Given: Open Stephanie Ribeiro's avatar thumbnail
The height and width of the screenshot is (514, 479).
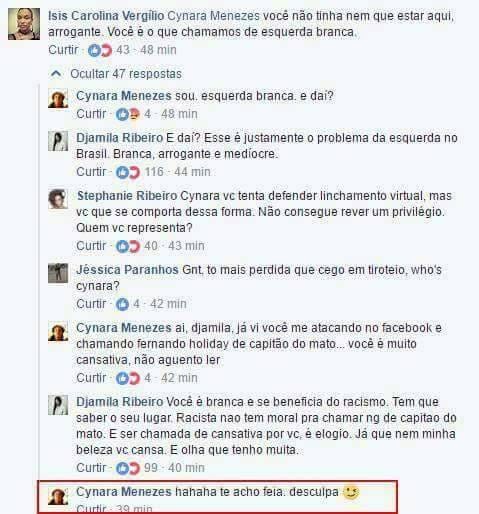Looking at the screenshot, I should tap(58, 199).
